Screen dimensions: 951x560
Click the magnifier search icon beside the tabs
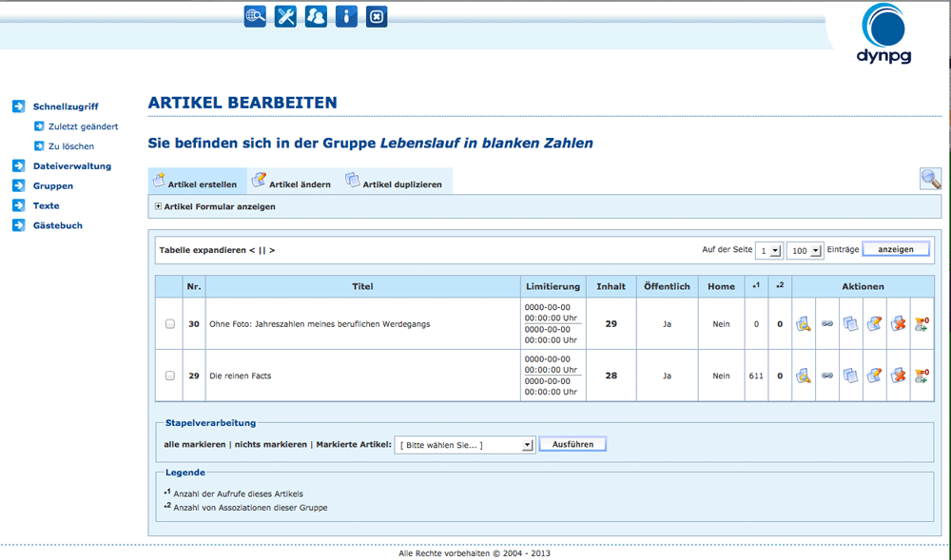pos(930,179)
